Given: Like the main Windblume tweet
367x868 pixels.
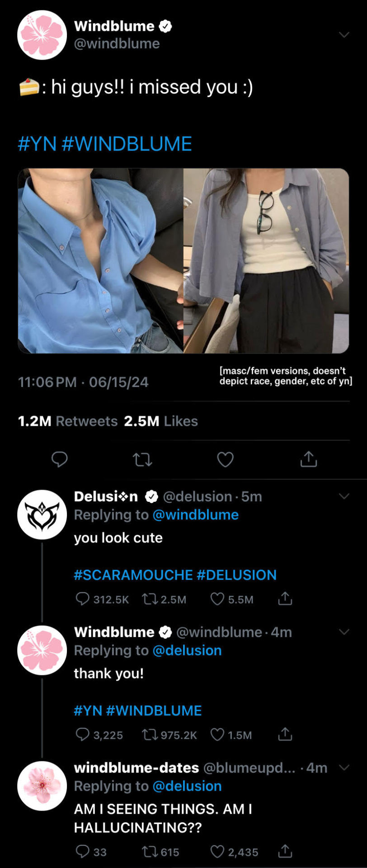Looking at the screenshot, I should click(225, 460).
